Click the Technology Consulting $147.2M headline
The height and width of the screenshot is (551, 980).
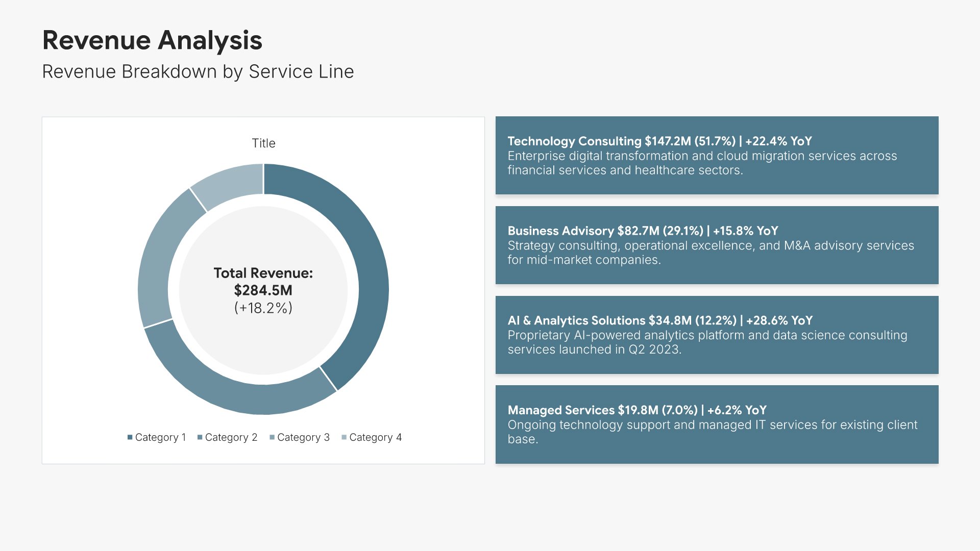(x=659, y=141)
